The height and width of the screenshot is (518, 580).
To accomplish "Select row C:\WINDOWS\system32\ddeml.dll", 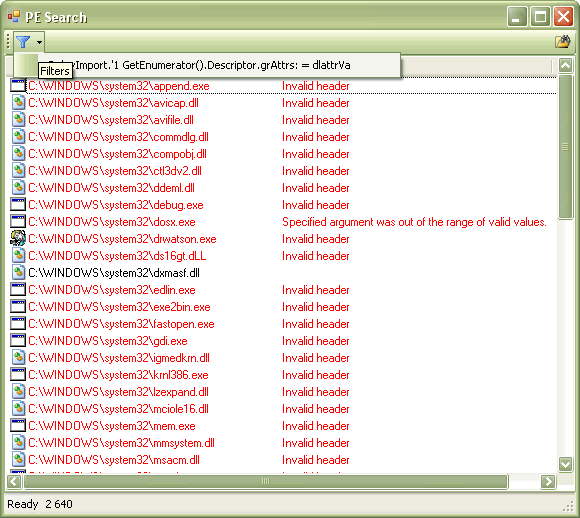I will pyautogui.click(x=283, y=188).
